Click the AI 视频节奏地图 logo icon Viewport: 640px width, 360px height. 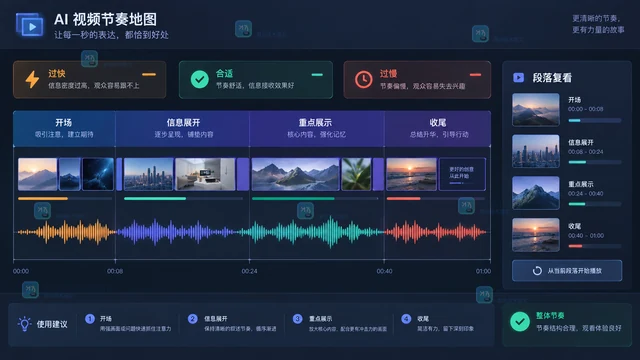pyautogui.click(x=30, y=25)
